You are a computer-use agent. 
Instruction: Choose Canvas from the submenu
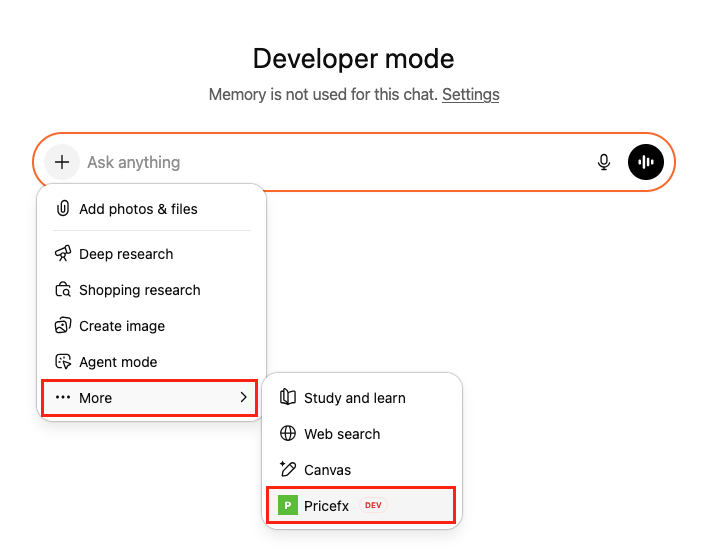tap(327, 470)
